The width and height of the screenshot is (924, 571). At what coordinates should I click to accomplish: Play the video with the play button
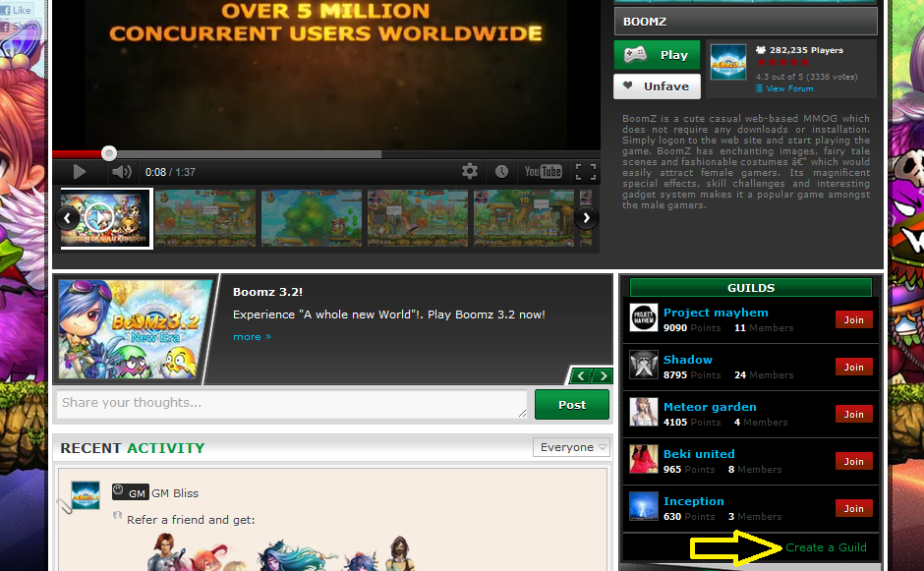tap(79, 172)
